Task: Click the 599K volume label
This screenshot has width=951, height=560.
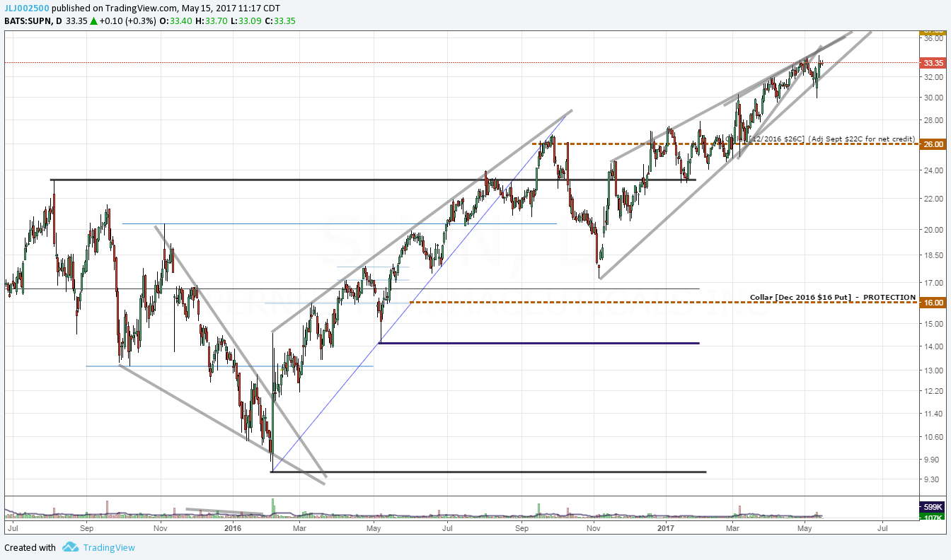Action: [x=933, y=507]
